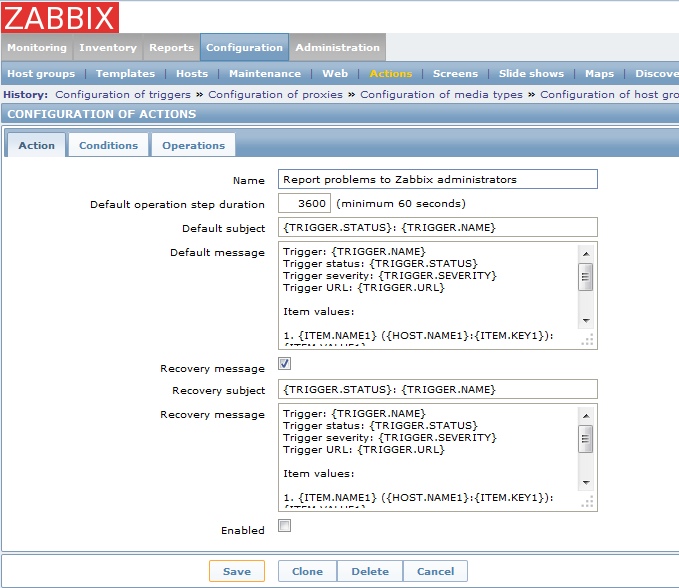Open Configuration of proxies history link
This screenshot has height=588, width=679.
tap(275, 94)
